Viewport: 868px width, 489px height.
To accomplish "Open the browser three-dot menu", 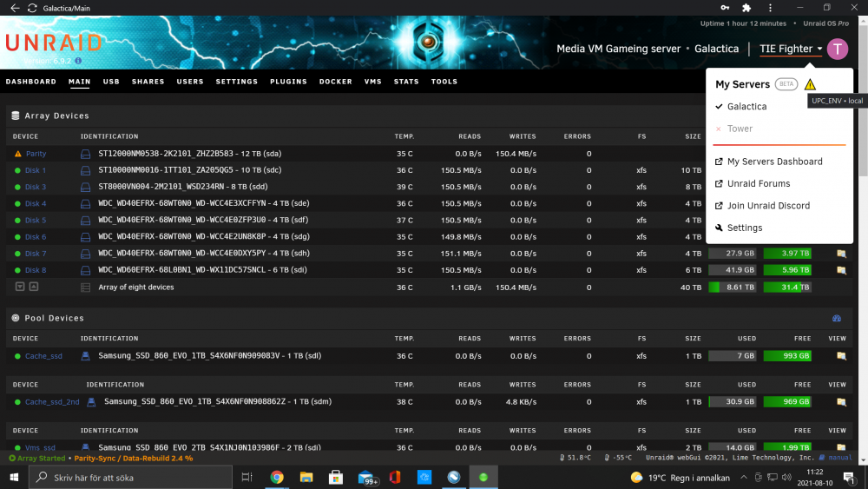I will point(770,8).
